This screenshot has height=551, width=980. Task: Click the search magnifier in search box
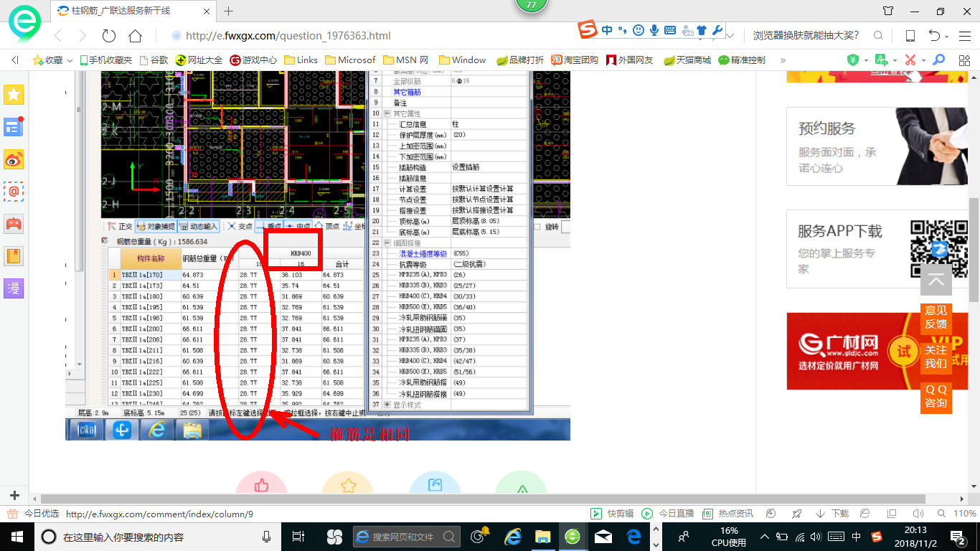[878, 36]
